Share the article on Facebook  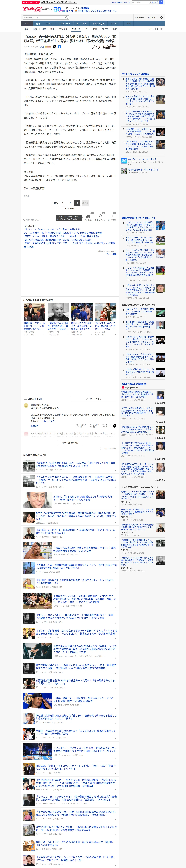[59, 47]
